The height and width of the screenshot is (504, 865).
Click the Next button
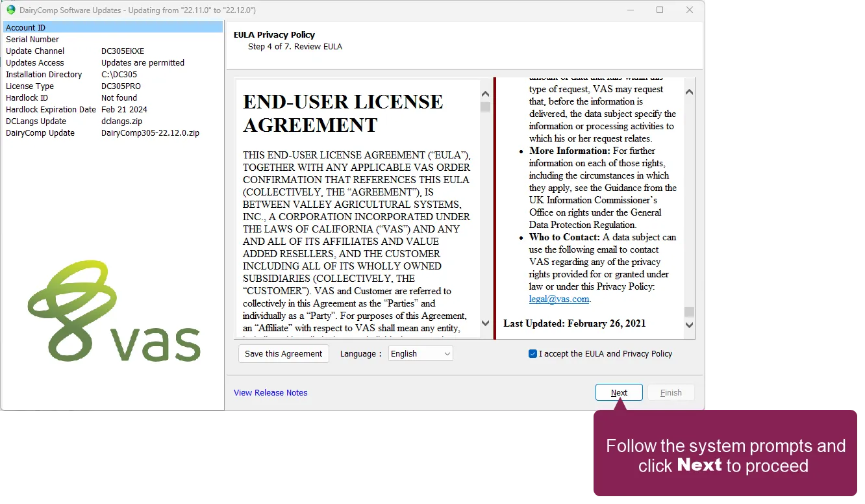click(619, 393)
